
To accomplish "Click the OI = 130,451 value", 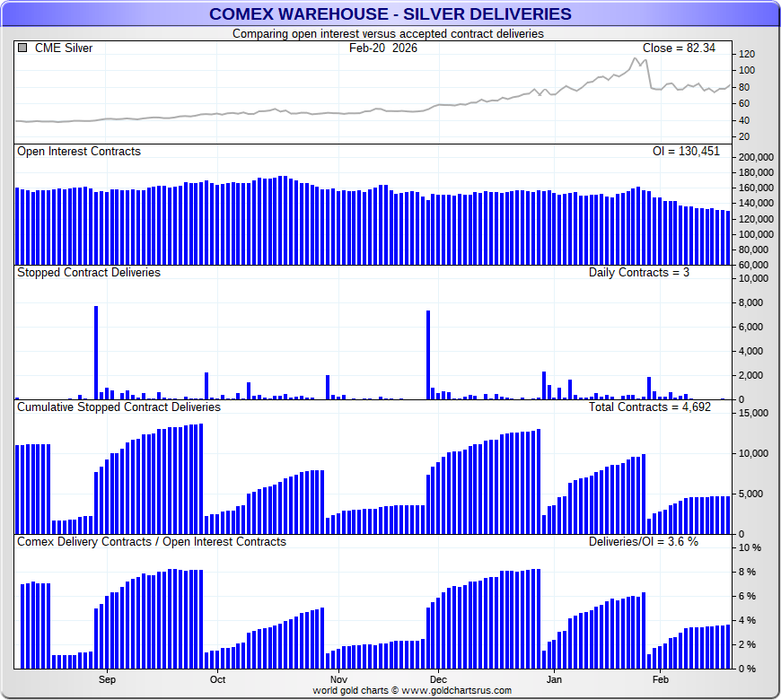I will [x=686, y=152].
